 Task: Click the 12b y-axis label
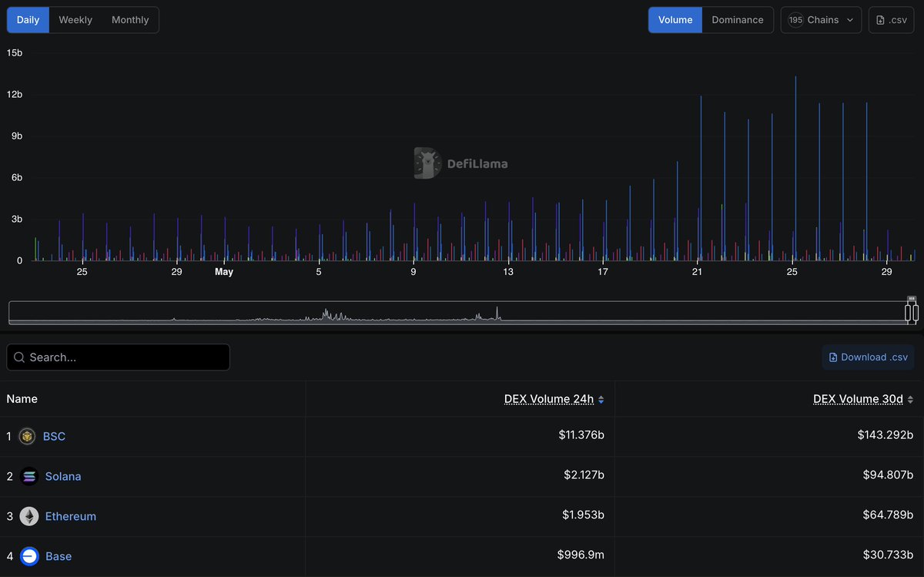coord(15,95)
